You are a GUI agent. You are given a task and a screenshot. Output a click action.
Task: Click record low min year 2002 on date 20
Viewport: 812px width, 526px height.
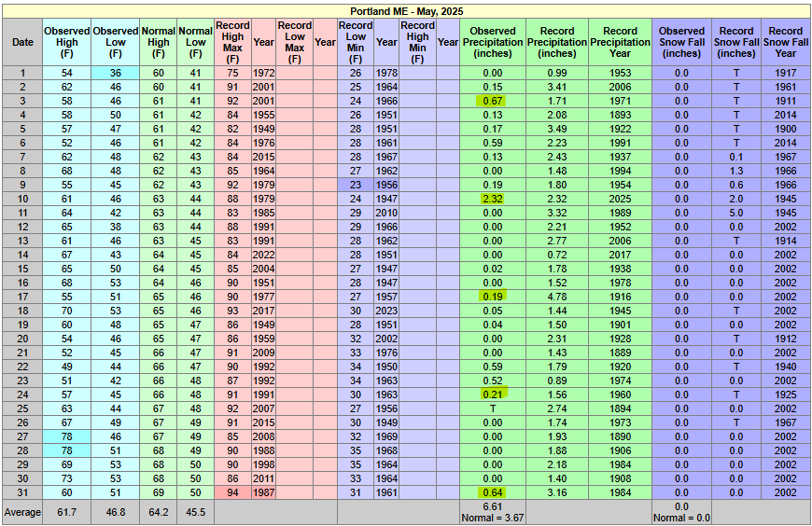[x=386, y=339]
